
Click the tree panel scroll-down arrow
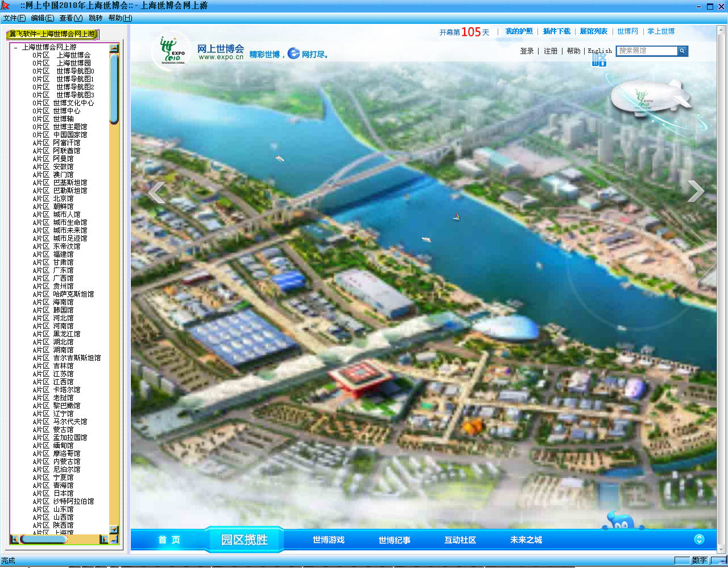[114, 529]
